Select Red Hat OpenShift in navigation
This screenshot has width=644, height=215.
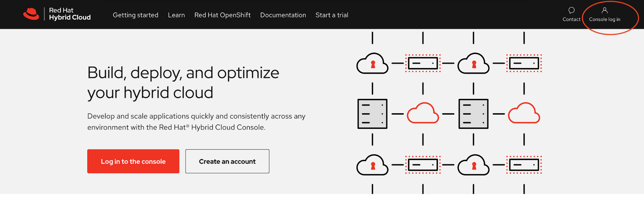point(222,15)
